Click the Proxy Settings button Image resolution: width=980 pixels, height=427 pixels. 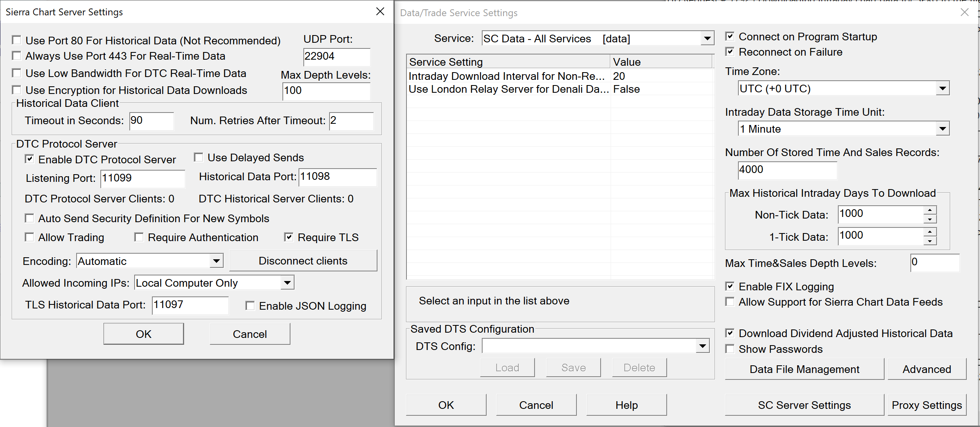pyautogui.click(x=926, y=405)
